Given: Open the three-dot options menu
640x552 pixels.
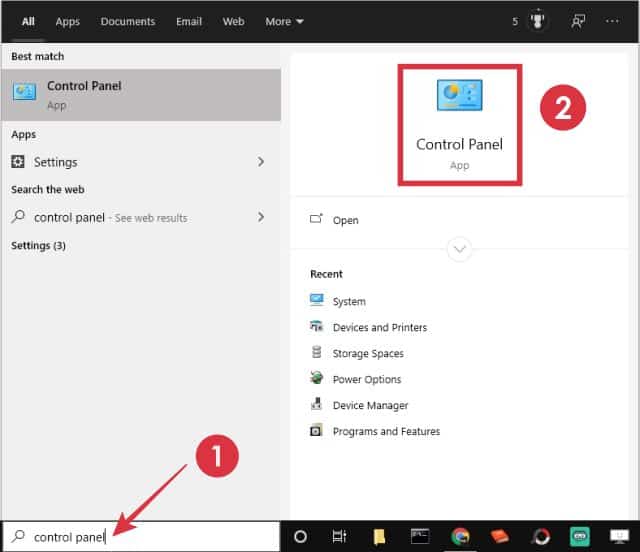Looking at the screenshot, I should point(612,21).
